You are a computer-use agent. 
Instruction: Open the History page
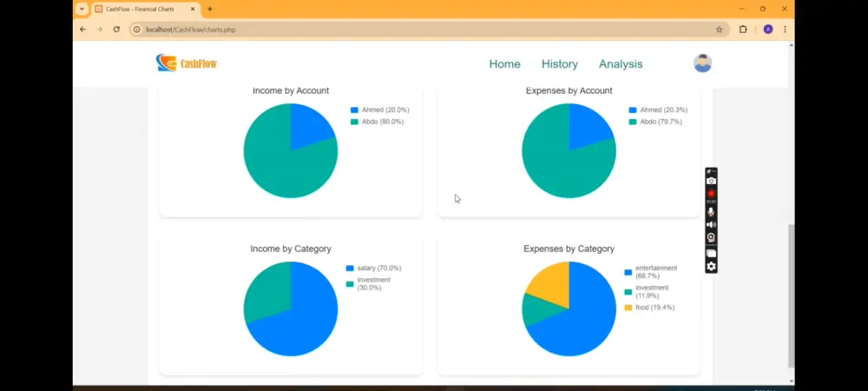(x=559, y=63)
